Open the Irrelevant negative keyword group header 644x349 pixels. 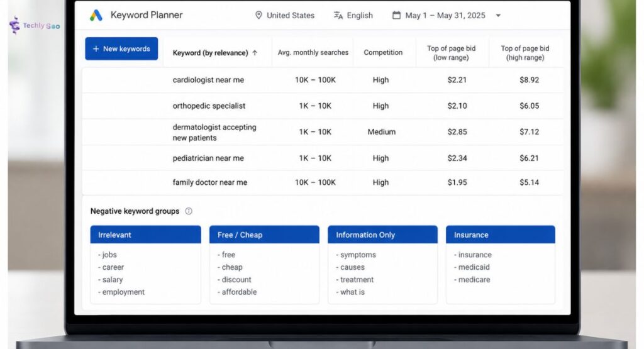(146, 235)
